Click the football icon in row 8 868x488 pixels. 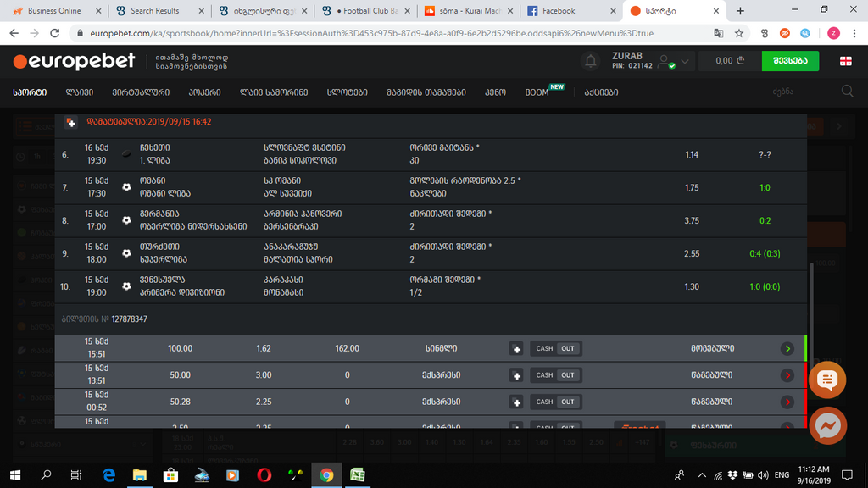[x=127, y=220]
